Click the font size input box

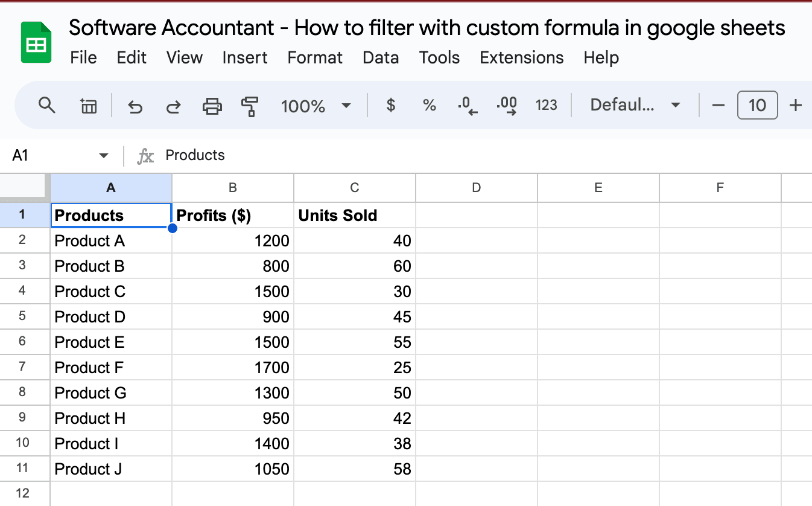757,106
